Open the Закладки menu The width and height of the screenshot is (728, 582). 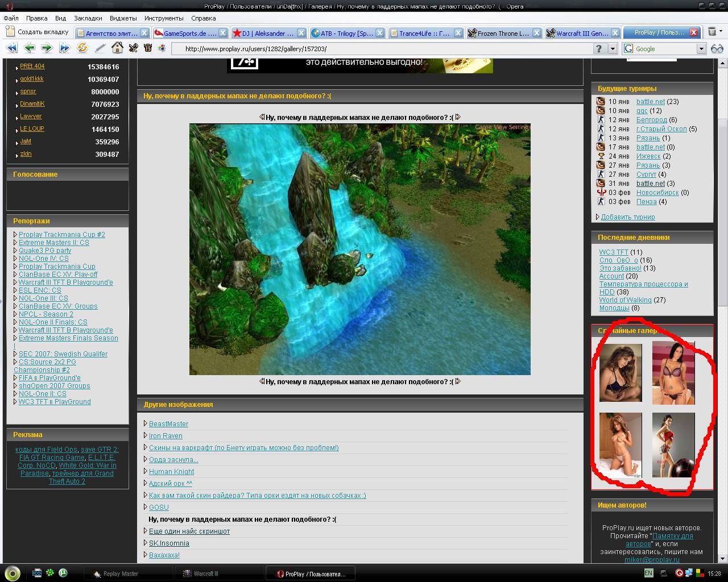[x=88, y=18]
